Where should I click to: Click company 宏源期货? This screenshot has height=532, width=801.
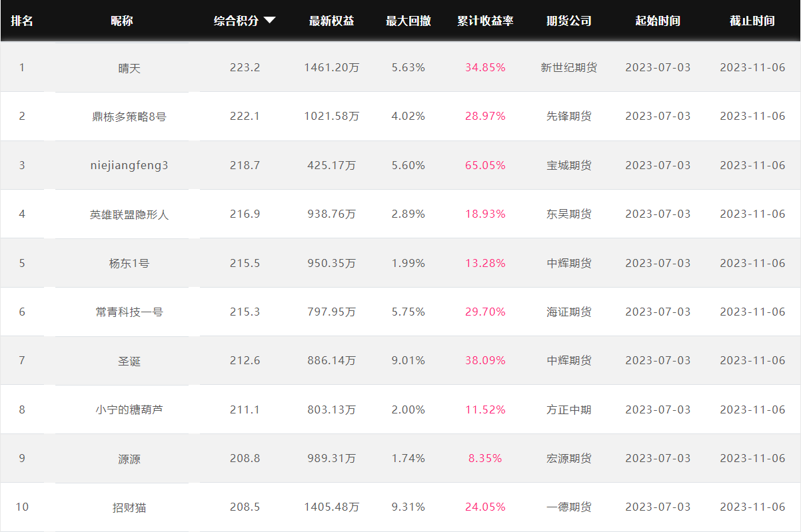569,458
